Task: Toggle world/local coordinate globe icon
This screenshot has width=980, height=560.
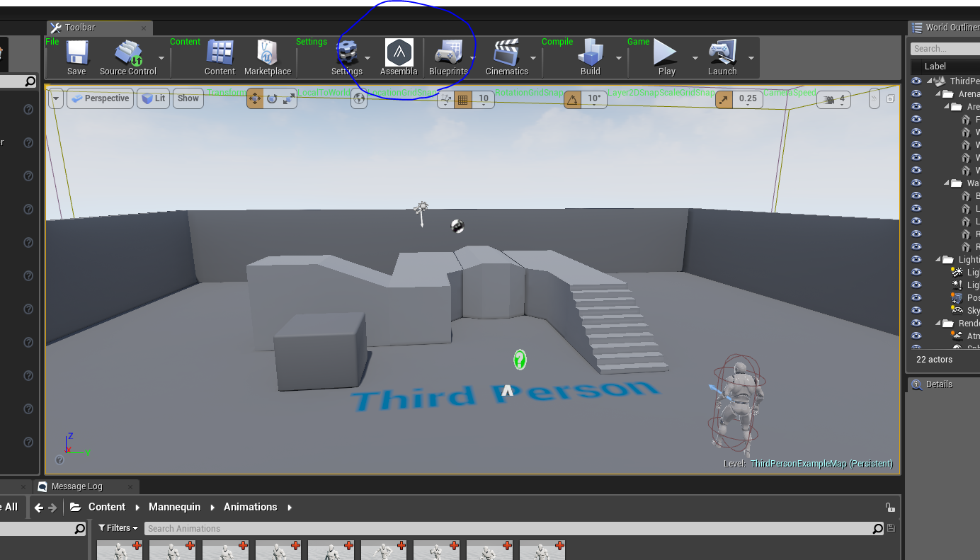Action: 359,99
